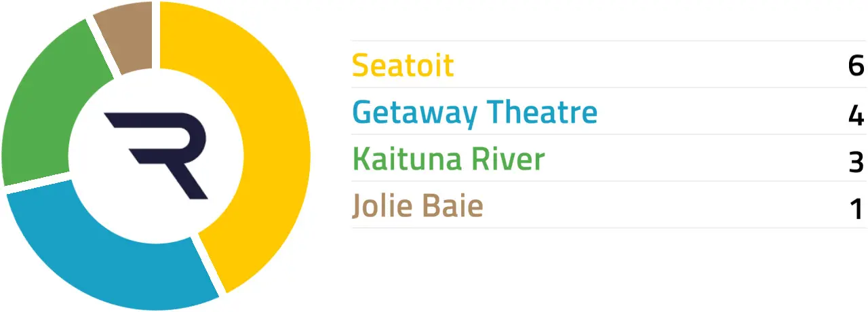Click the Seatoit legend label

point(403,66)
